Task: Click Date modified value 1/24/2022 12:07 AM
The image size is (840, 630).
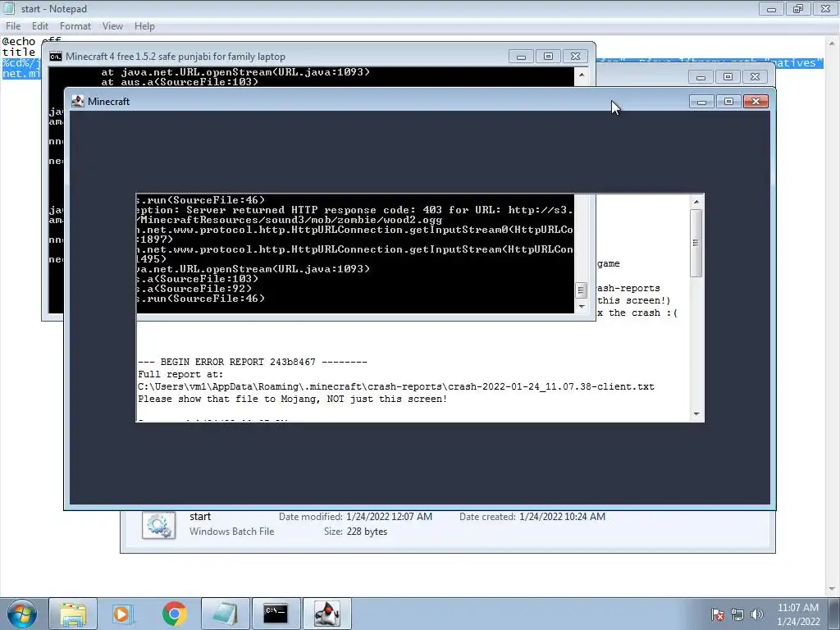Action: pos(389,517)
